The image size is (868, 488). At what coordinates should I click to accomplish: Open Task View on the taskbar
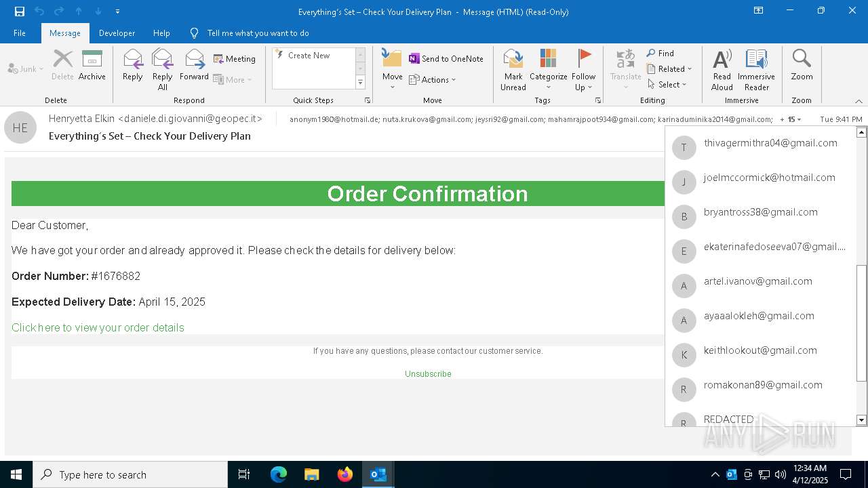pos(244,474)
